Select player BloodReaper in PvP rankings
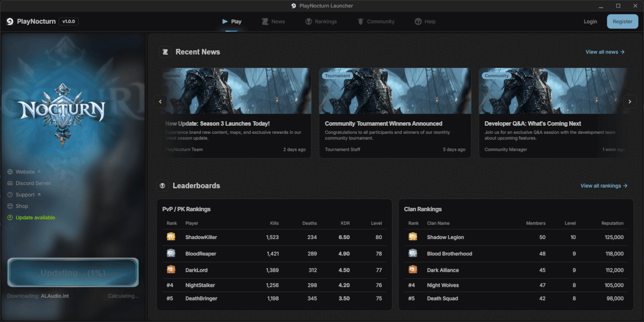The image size is (644, 322). pos(201,254)
